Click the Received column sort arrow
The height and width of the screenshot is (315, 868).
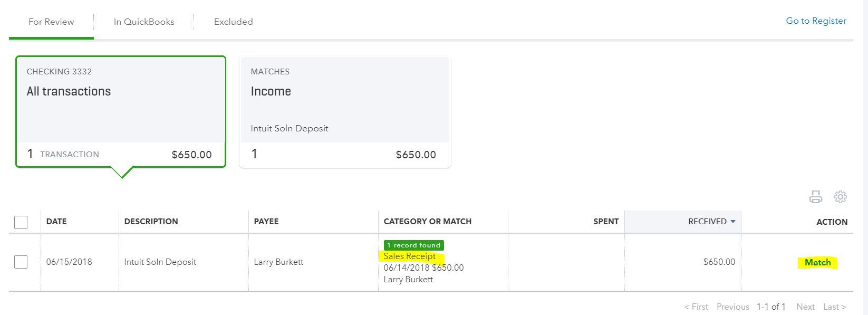tap(733, 222)
